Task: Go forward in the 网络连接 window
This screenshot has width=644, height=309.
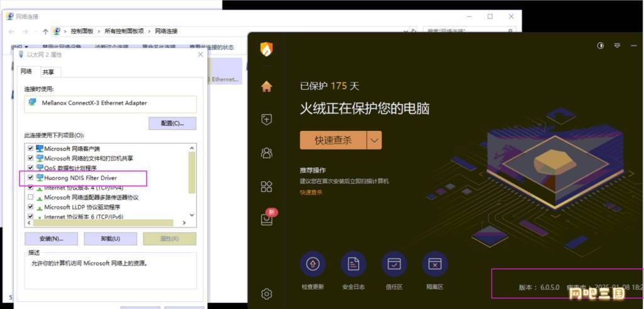Action: click(25, 31)
